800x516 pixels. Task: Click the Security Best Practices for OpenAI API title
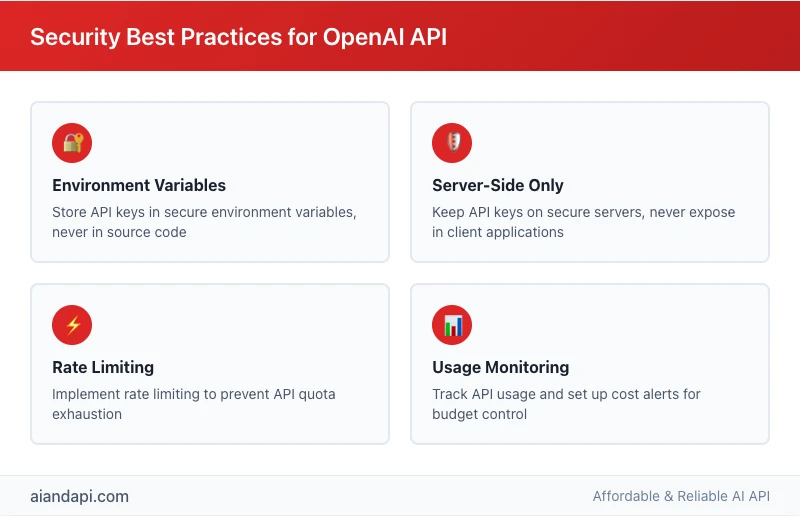pyautogui.click(x=238, y=37)
